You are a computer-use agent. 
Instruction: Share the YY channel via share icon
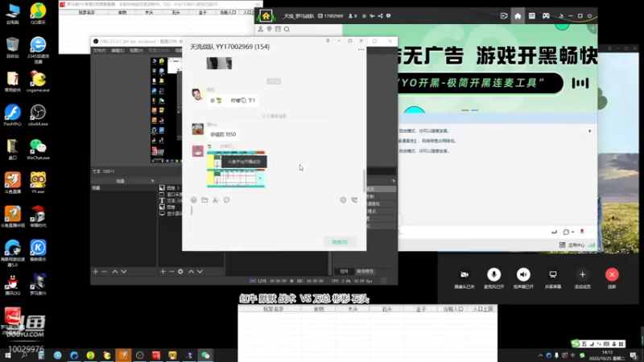click(380, 16)
